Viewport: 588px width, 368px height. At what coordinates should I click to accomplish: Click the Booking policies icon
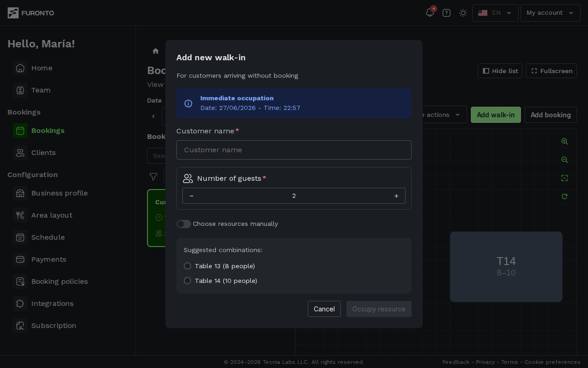[x=20, y=282]
